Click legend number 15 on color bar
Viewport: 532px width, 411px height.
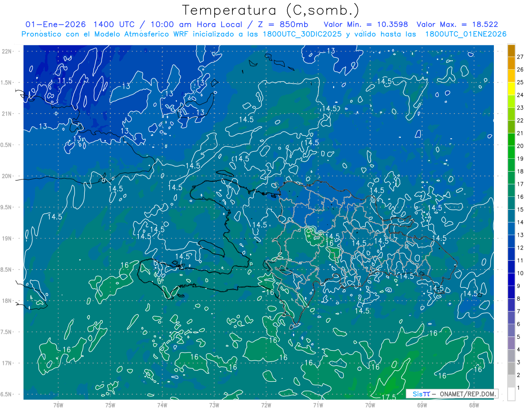520,210
